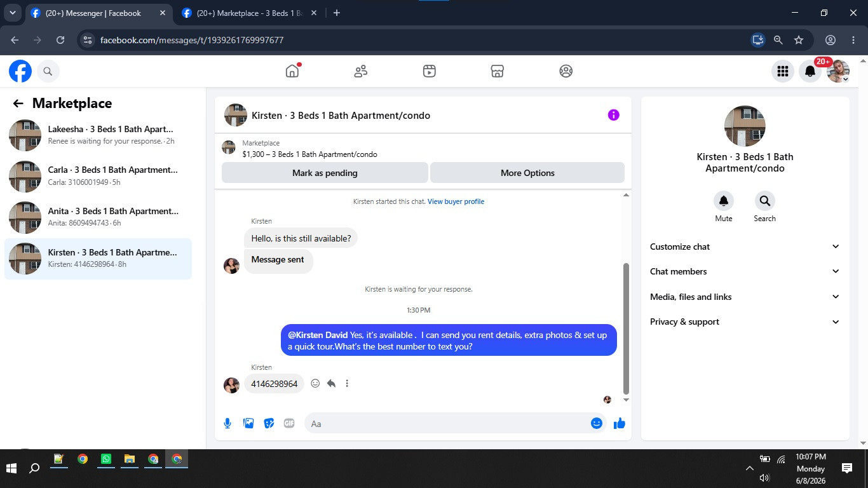Open the purple conversation info icon
This screenshot has height=488, width=868.
click(613, 115)
